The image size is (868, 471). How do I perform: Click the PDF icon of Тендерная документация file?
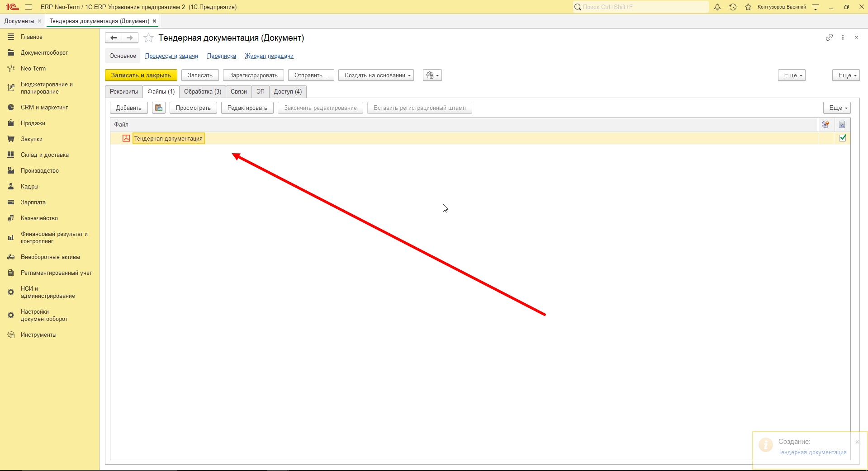pyautogui.click(x=126, y=138)
